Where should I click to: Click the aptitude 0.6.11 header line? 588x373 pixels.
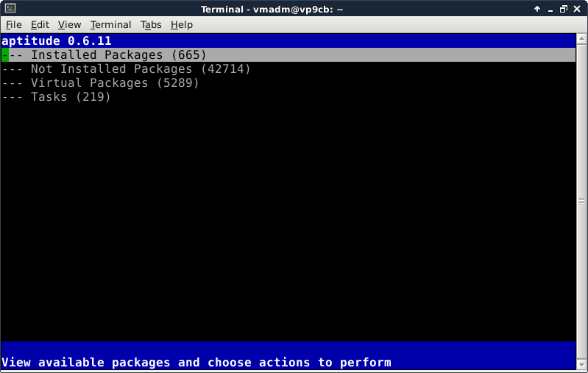pos(57,41)
